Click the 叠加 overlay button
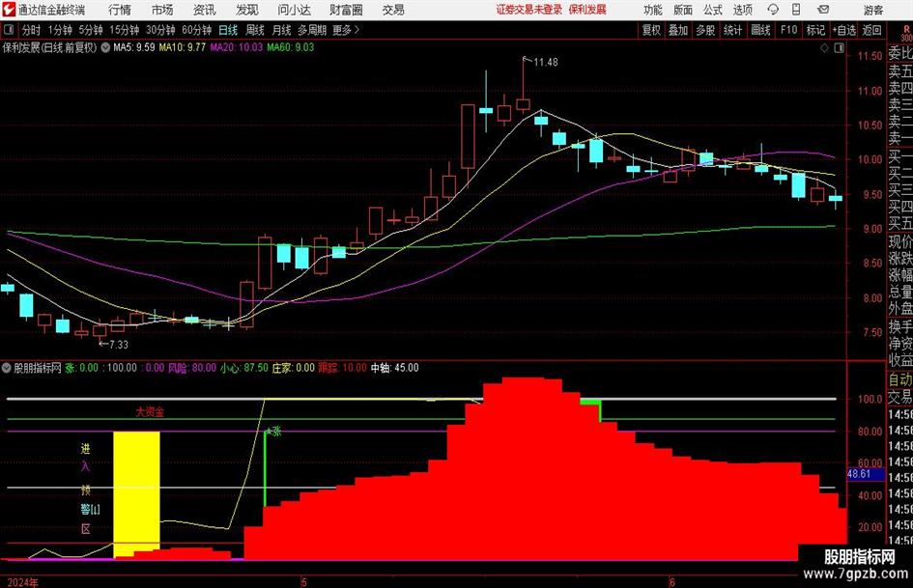Viewport: 913px width, 588px height. pyautogui.click(x=678, y=30)
